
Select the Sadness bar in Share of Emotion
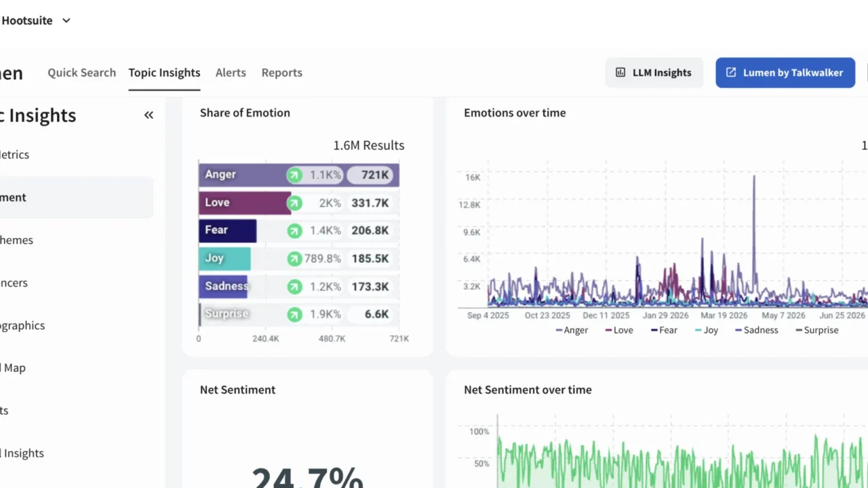pos(223,287)
